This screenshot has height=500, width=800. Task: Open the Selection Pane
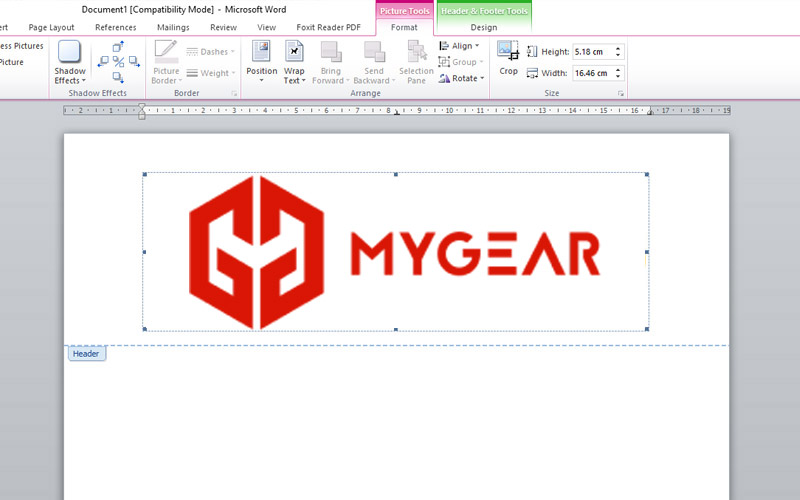(416, 62)
